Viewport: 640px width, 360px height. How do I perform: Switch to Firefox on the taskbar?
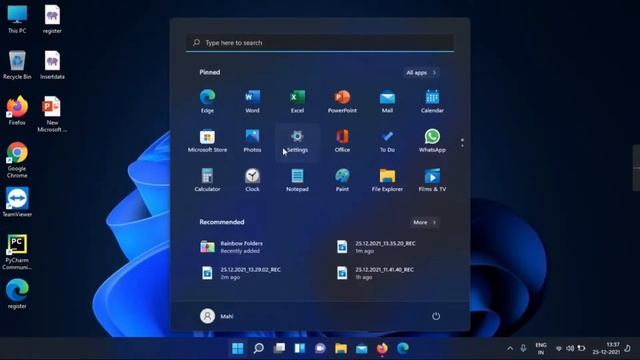[x=382, y=348]
